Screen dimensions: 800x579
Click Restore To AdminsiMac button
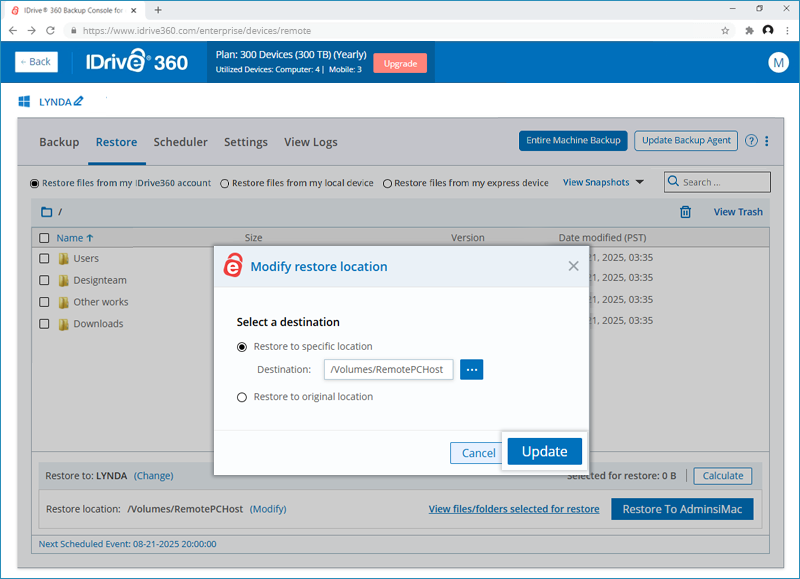[x=682, y=509]
